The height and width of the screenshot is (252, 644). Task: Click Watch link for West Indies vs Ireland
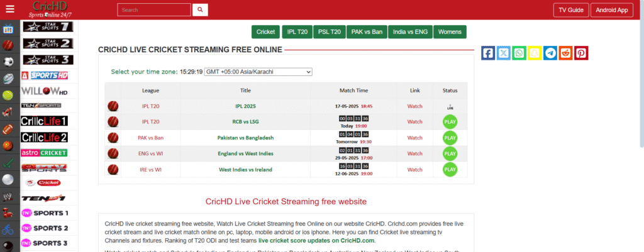click(415, 170)
